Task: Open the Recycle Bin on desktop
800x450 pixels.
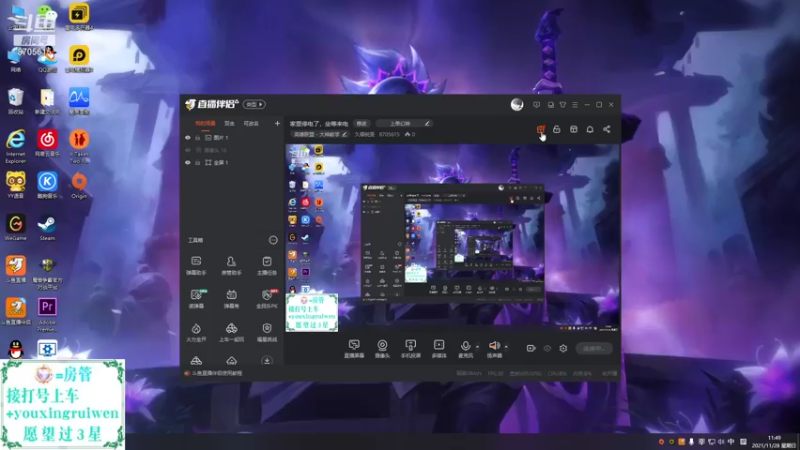Action: click(16, 101)
